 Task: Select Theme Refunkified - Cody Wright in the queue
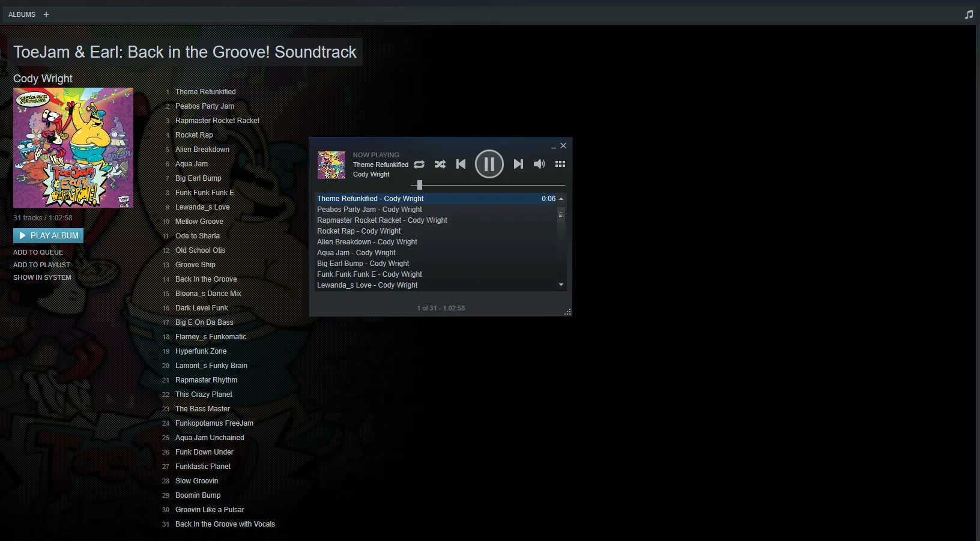(437, 199)
